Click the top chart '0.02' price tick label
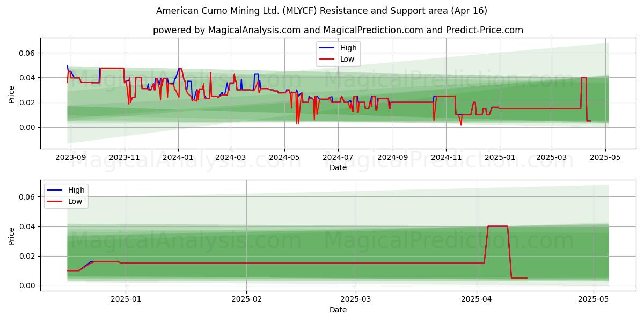644x322 pixels. click(28, 103)
